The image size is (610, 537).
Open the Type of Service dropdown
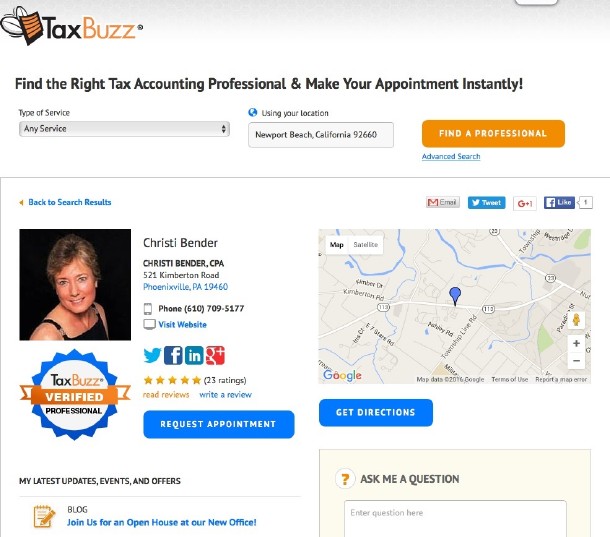pyautogui.click(x=124, y=129)
